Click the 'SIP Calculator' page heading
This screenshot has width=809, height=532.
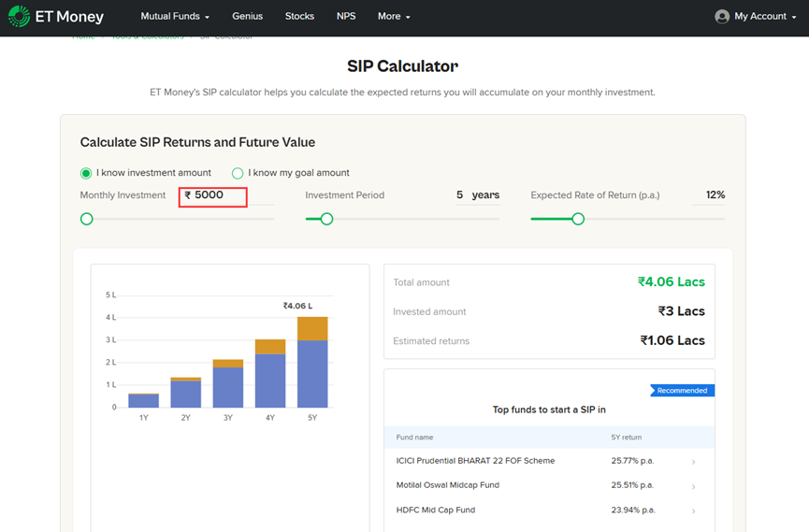click(402, 66)
